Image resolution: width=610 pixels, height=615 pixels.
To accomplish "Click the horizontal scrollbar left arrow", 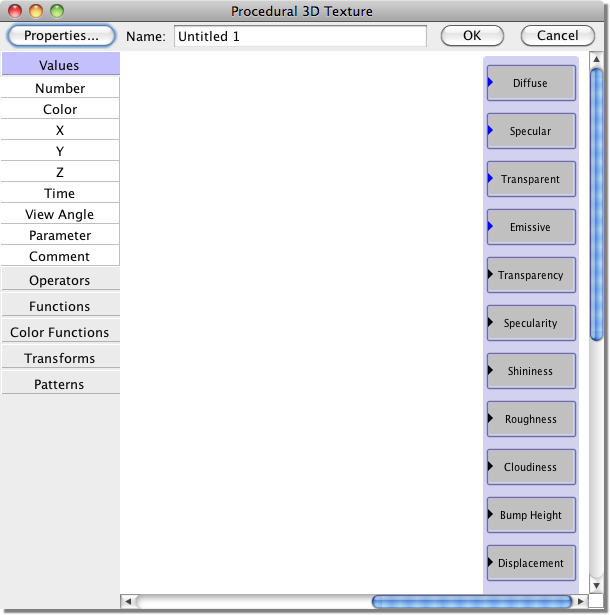I will click(128, 601).
